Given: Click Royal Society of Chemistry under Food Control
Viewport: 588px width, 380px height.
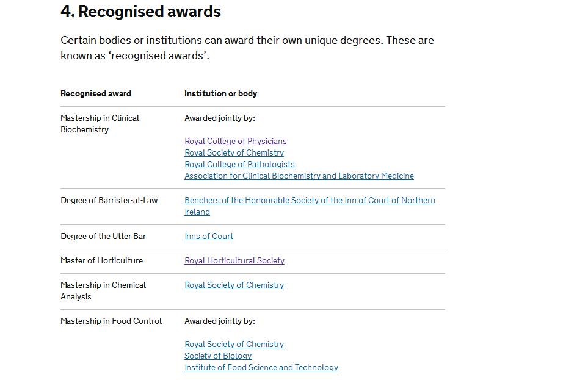Looking at the screenshot, I should click(234, 344).
